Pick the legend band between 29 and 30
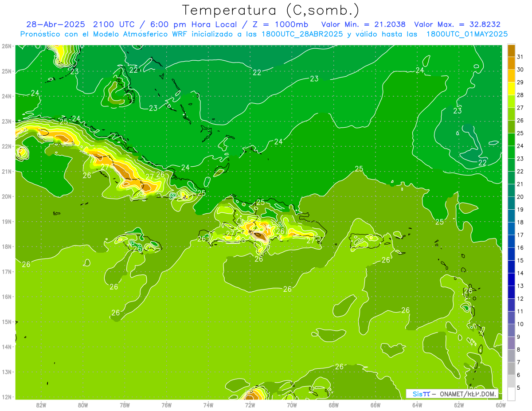Screen dimensions: 532x411 tap(511, 75)
